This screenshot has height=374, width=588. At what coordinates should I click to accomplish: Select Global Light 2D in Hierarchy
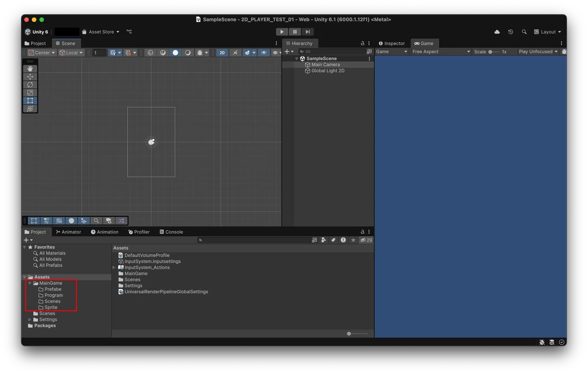(x=328, y=71)
